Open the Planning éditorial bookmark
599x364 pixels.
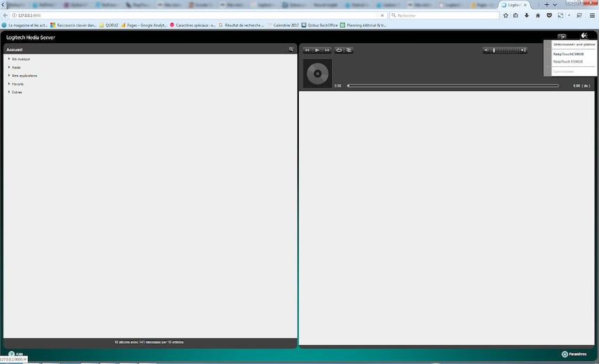(364, 25)
